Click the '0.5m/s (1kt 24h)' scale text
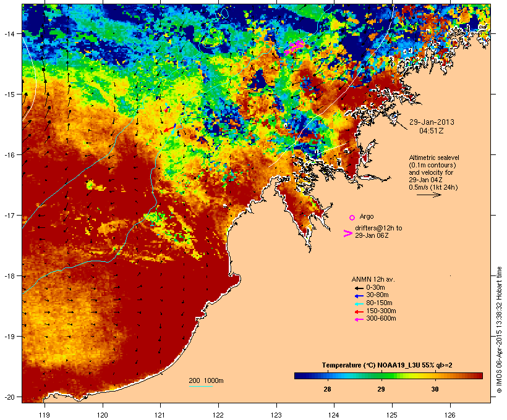This screenshot has height=420, width=507. tap(433, 187)
